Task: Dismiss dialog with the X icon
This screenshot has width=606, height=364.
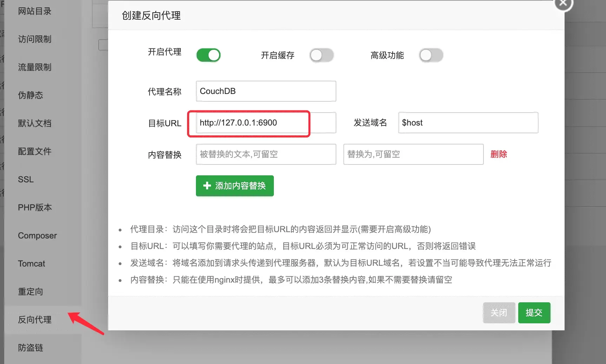Action: click(563, 3)
